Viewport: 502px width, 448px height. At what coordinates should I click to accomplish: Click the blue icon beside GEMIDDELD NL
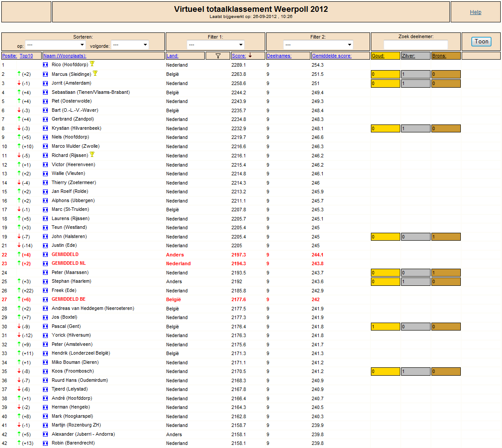[46, 264]
